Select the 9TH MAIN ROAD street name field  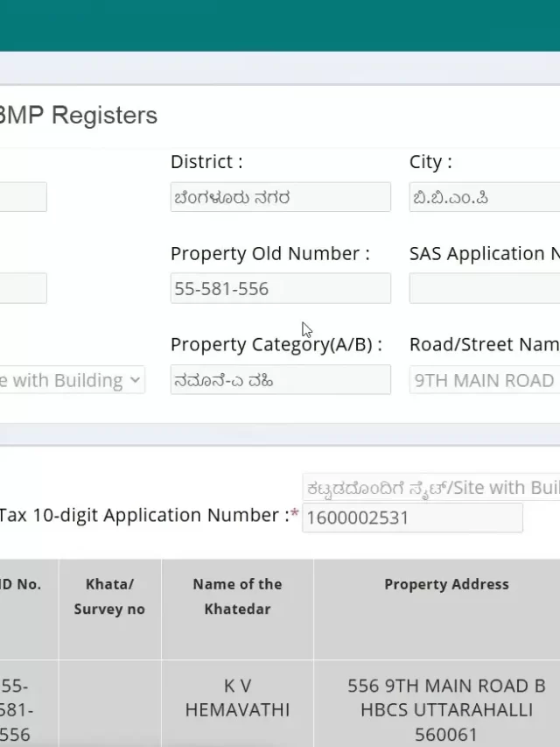pos(485,380)
